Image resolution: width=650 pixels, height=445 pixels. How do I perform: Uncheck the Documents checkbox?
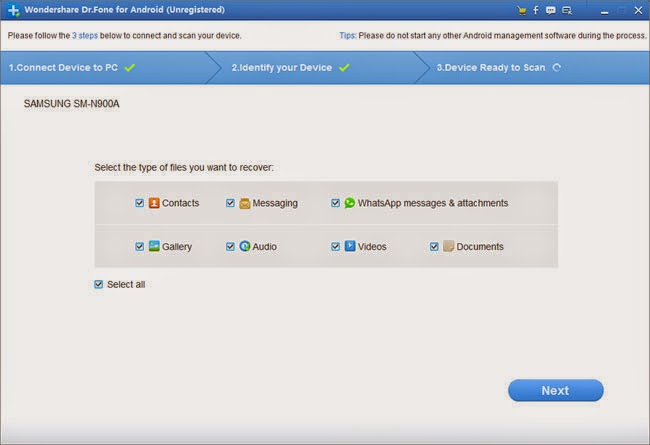pyautogui.click(x=434, y=246)
